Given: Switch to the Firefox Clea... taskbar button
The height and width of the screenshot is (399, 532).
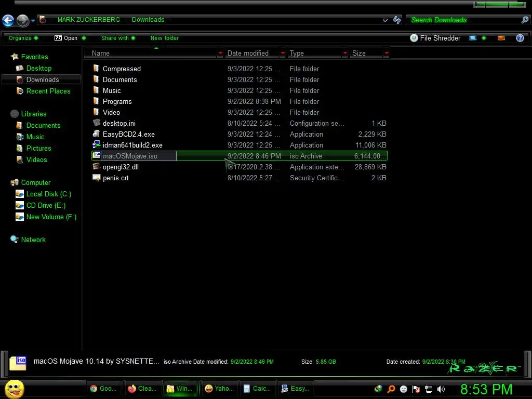Looking at the screenshot, I should (142, 389).
